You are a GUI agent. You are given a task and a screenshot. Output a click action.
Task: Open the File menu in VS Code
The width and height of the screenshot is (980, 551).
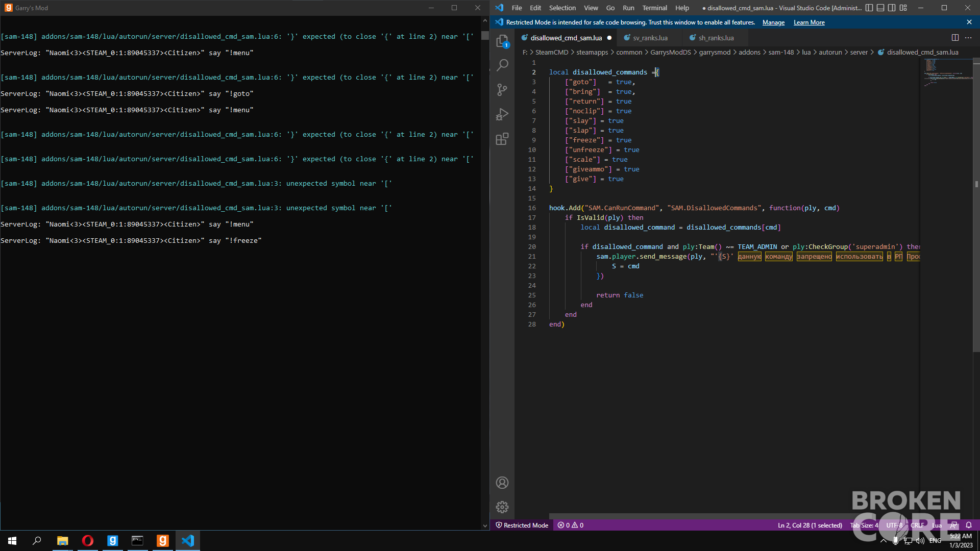[517, 8]
